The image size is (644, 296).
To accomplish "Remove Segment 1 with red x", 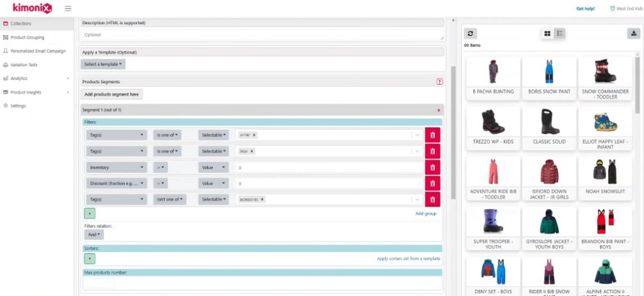I will pos(439,110).
